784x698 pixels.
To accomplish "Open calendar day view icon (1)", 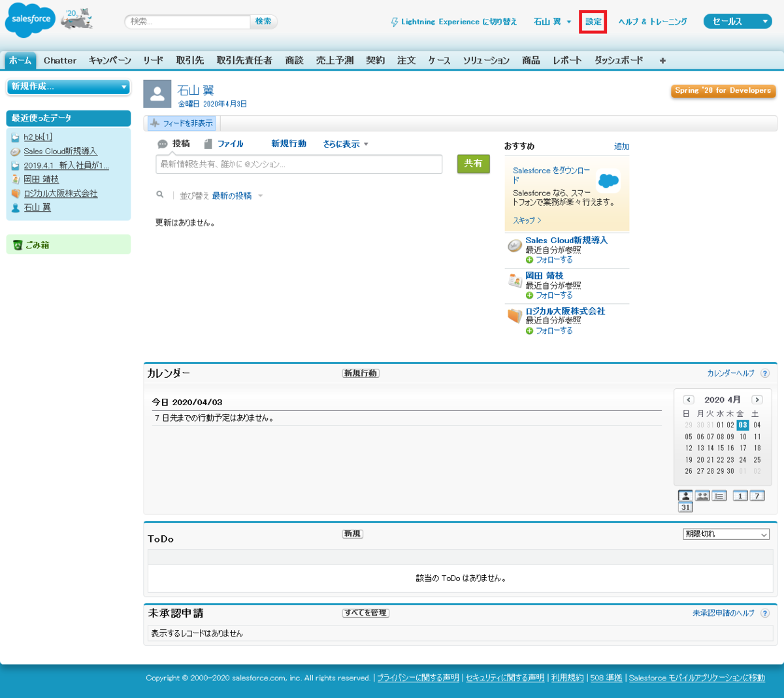I will 740,496.
